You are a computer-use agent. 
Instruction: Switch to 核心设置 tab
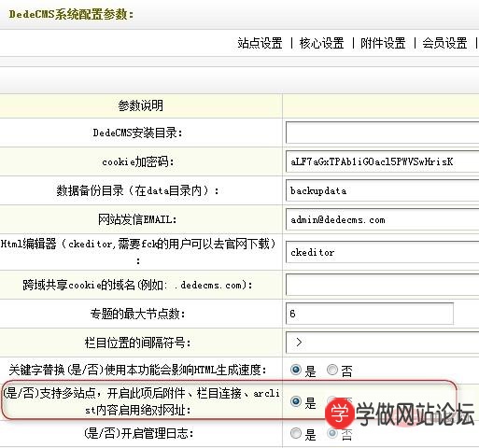click(321, 43)
